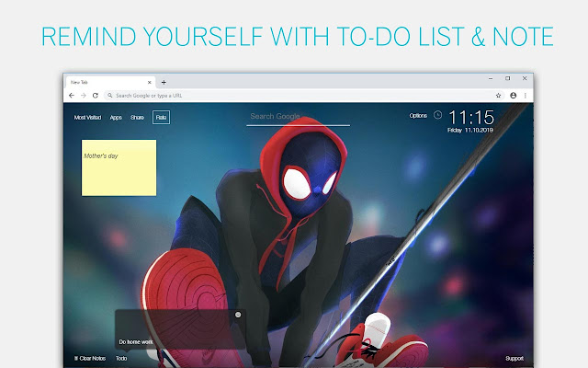Click the round icon in the todo panel
Screen dimensions: 588x368
tap(238, 315)
